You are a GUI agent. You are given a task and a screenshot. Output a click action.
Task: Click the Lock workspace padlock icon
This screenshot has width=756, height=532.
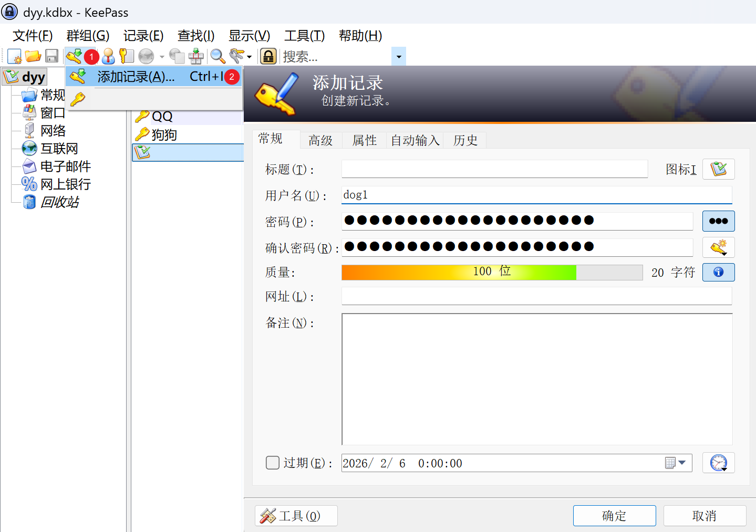pyautogui.click(x=268, y=56)
